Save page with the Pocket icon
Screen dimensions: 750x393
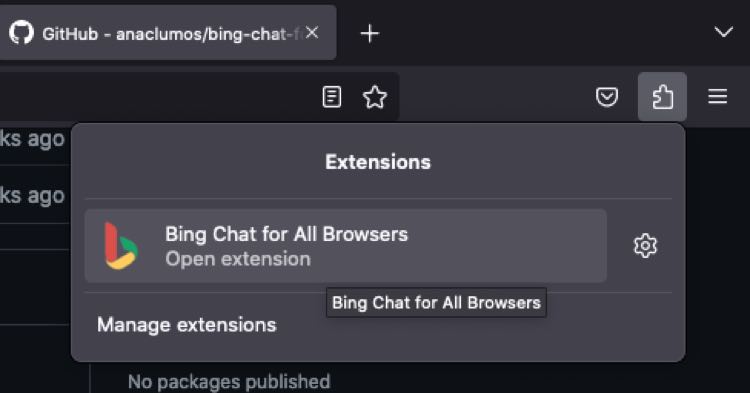tap(607, 97)
